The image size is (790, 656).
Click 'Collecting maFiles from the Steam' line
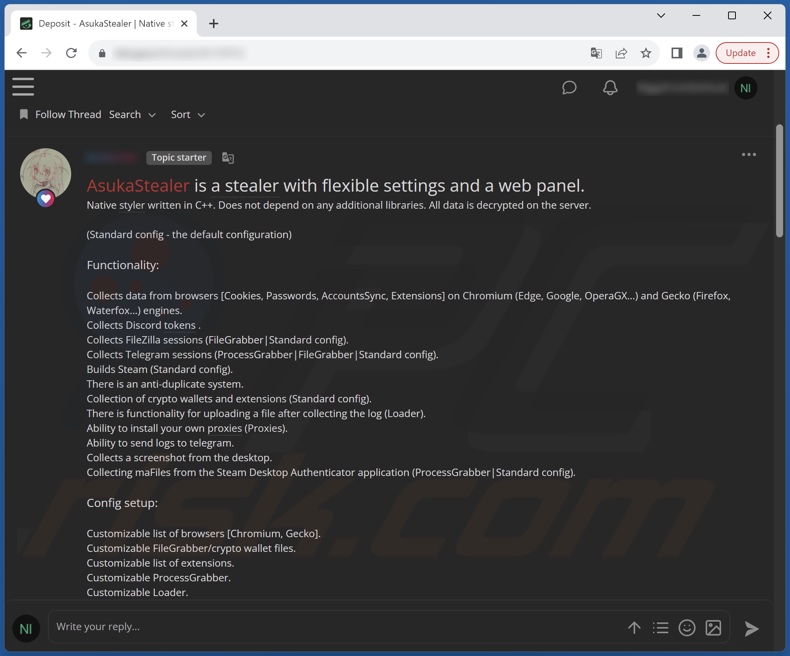[331, 473]
